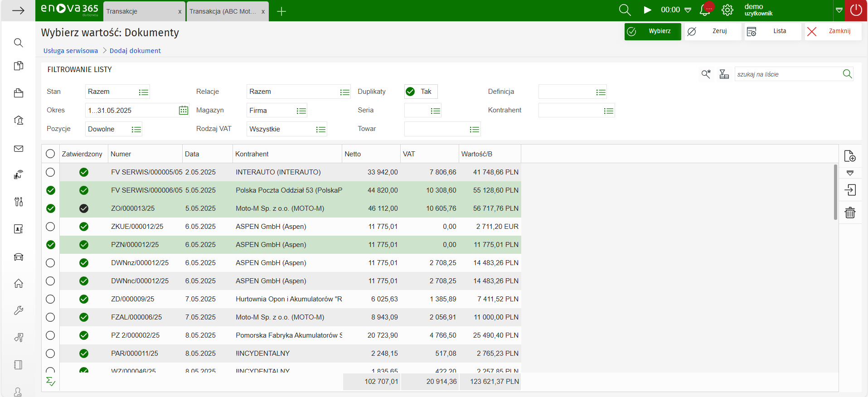Open settings gear in top bar
This screenshot has height=397, width=868.
pos(727,10)
